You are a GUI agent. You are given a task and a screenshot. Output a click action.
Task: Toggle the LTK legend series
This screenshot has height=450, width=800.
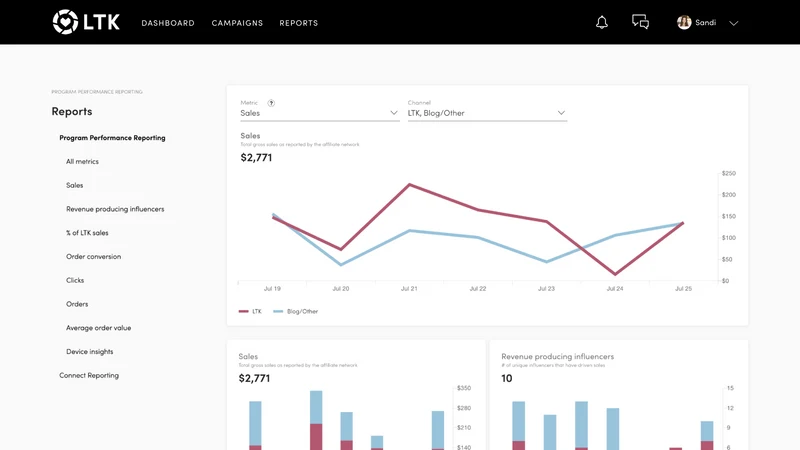click(250, 311)
